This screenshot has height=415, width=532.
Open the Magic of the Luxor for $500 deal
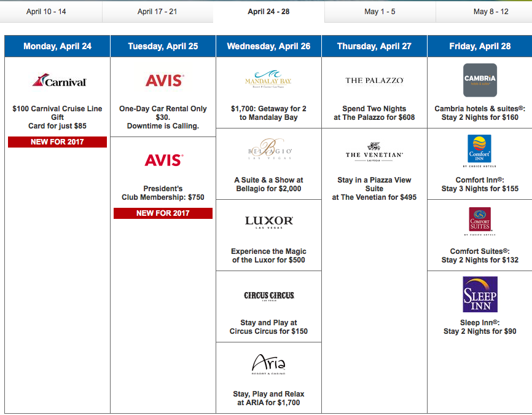[268, 256]
